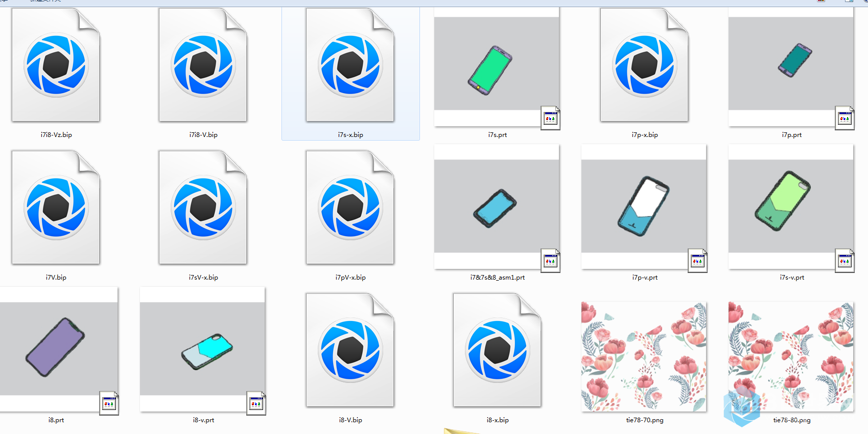Click the "i7&7s&8_asm1.prt" file name
The image size is (868, 434).
point(498,278)
